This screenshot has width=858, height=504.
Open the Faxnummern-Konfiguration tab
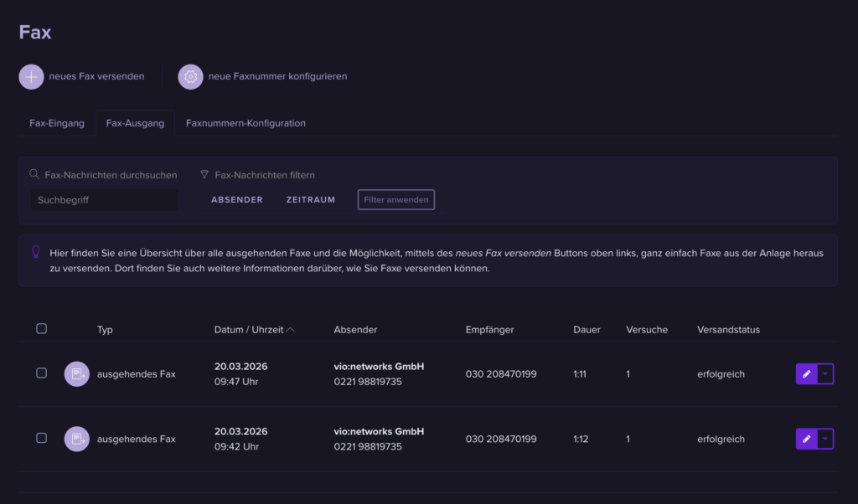click(246, 123)
